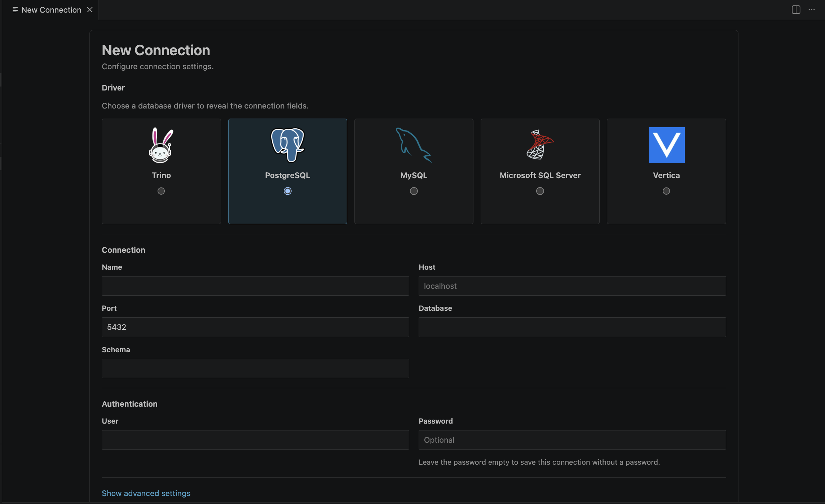Screen dimensions: 825x504
Task: Click the MySQL dolphin logo
Action: click(414, 145)
